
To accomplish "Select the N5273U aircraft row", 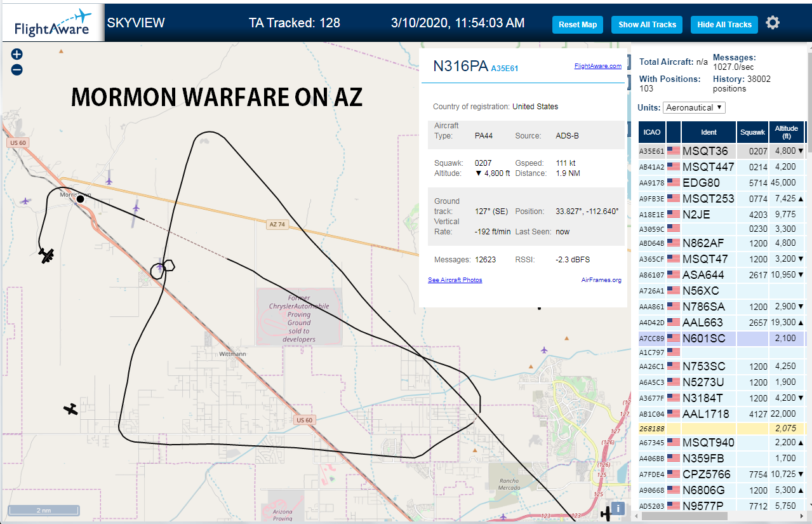I will pyautogui.click(x=722, y=382).
